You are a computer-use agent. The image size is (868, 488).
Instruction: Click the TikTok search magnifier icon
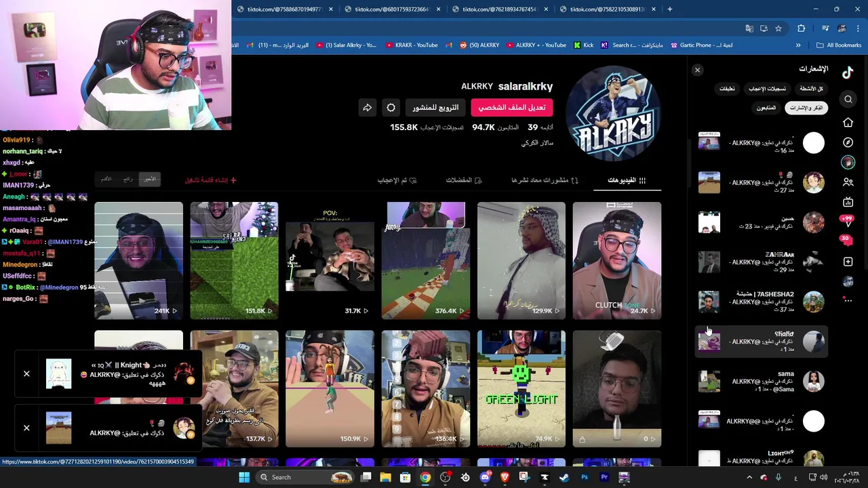pos(848,100)
